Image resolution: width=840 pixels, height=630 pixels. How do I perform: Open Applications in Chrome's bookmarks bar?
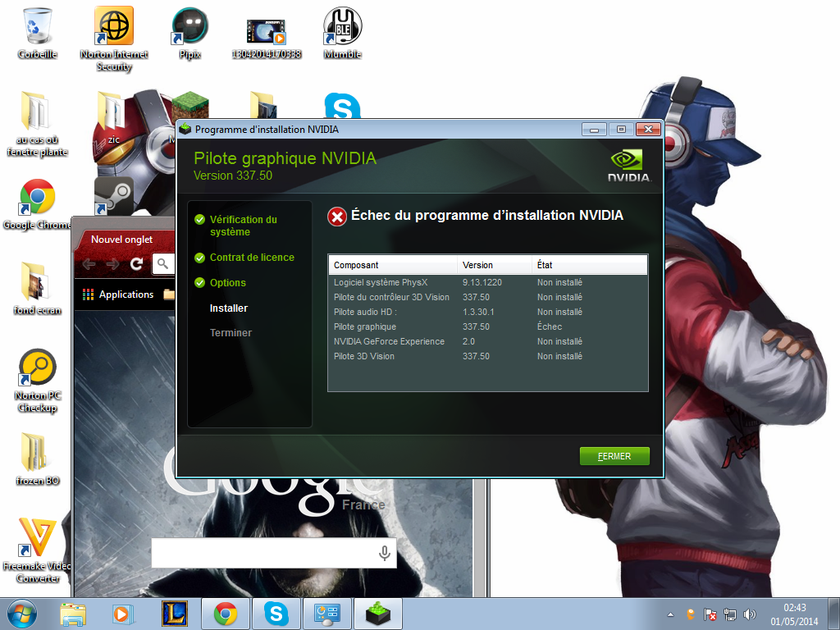point(118,294)
